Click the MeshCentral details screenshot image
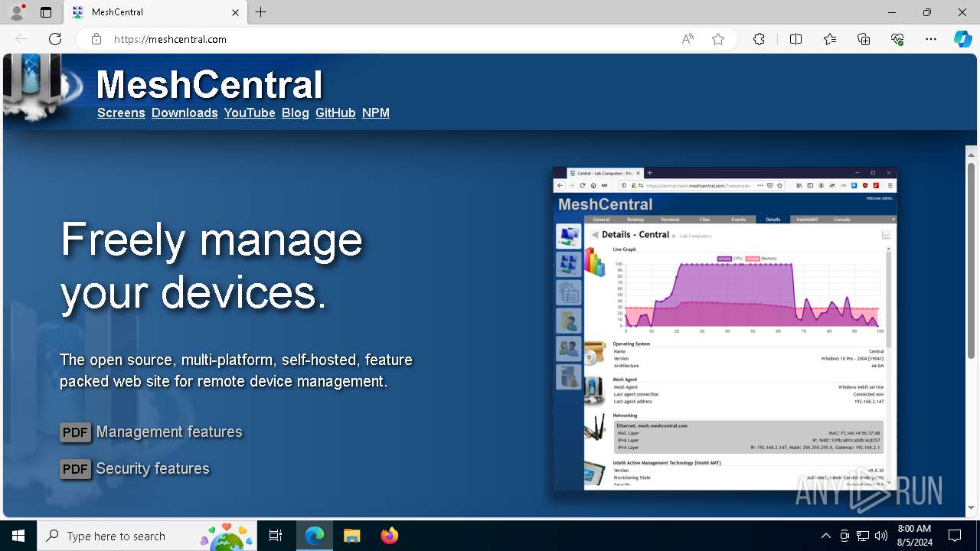This screenshot has width=980, height=551. coord(724,328)
